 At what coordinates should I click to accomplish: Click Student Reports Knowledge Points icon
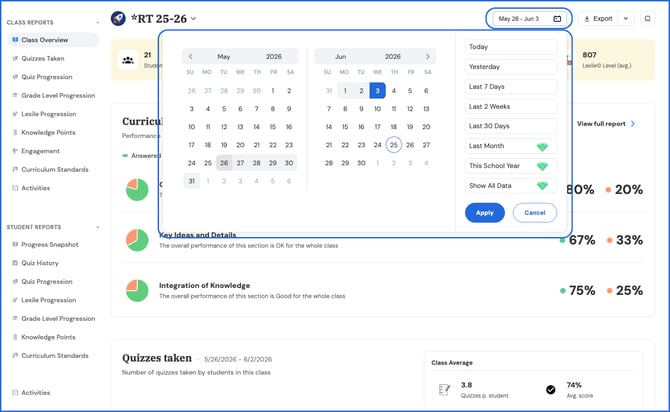coord(15,337)
